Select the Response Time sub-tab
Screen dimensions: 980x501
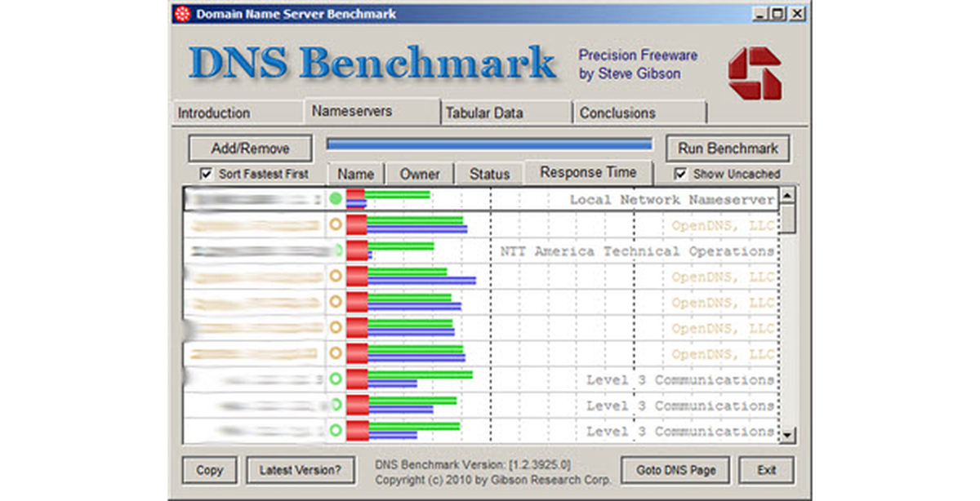pos(589,172)
